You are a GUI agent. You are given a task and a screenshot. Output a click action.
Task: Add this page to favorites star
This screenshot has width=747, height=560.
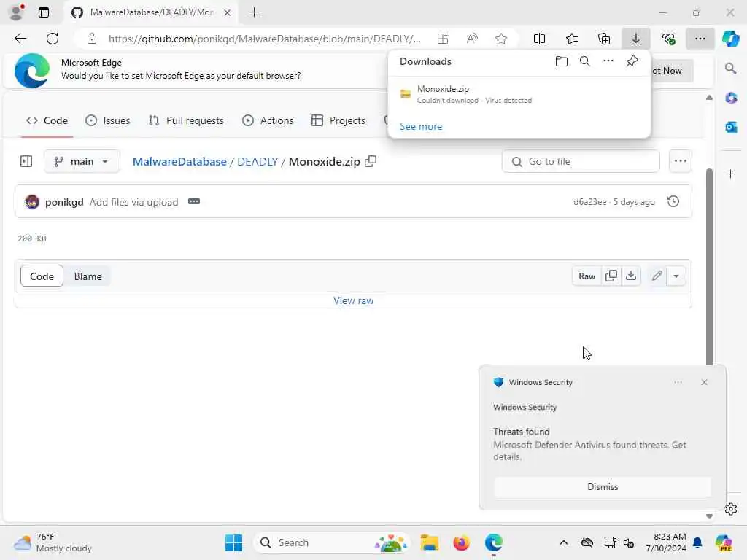click(x=500, y=39)
